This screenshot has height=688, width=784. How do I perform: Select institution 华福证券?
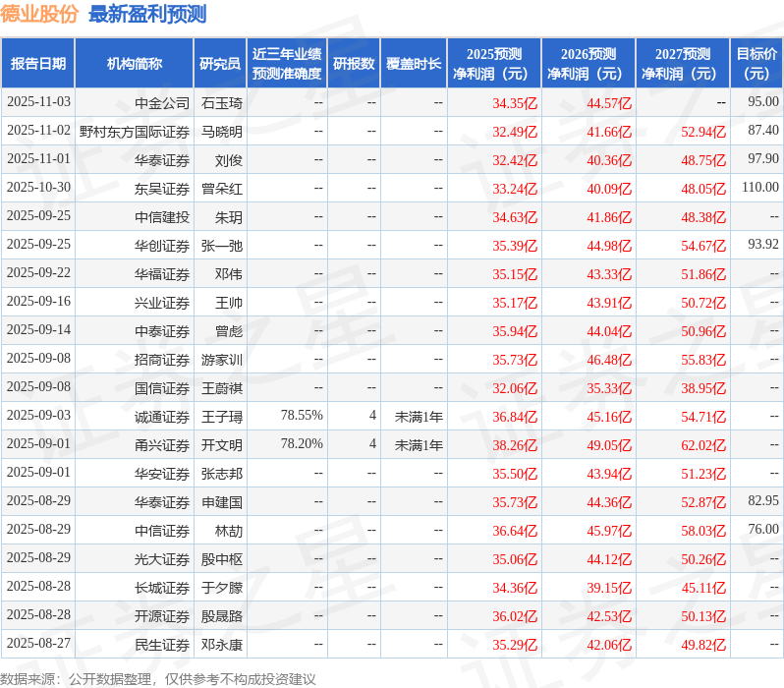[162, 274]
